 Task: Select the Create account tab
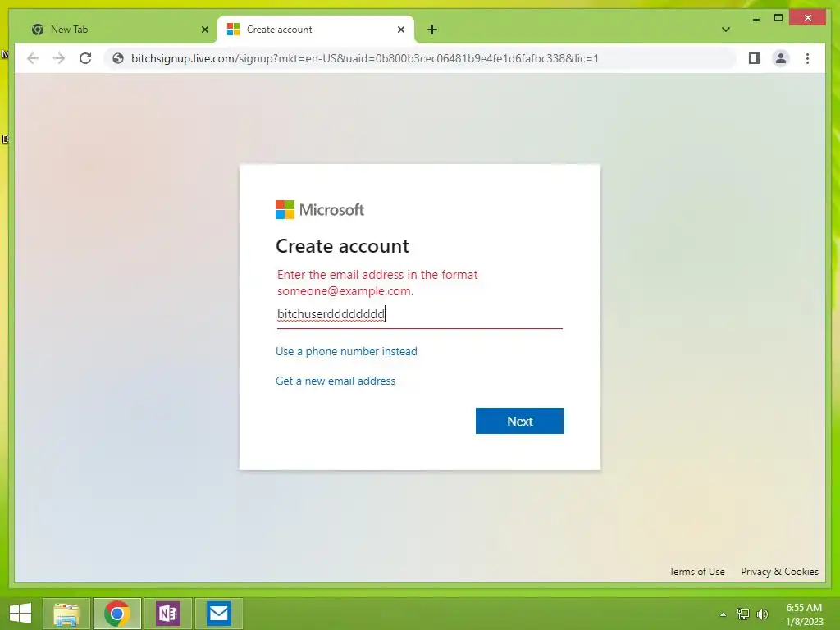[316, 30]
